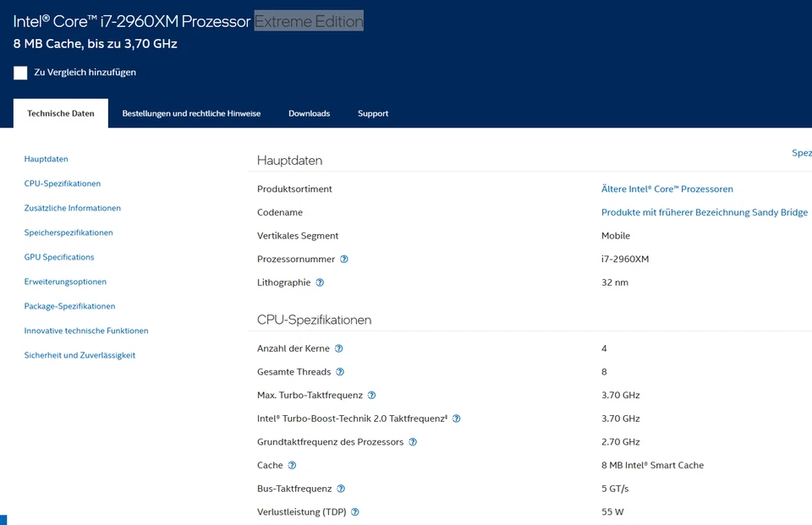Switch to the Technische Daten tab

[60, 112]
